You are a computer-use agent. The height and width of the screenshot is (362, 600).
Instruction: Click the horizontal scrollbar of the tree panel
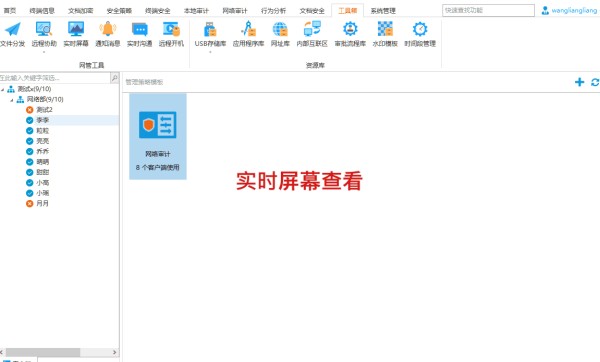[59, 352]
